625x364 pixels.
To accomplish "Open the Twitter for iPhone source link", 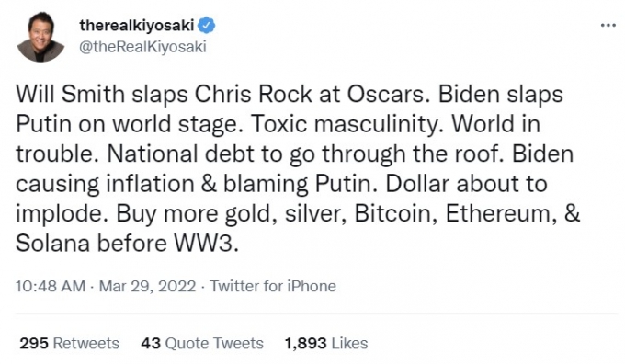I will click(x=273, y=286).
